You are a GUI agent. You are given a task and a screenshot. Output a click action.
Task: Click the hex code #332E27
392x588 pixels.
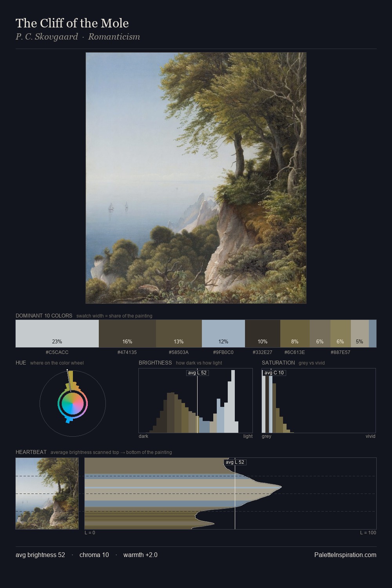[x=263, y=352]
